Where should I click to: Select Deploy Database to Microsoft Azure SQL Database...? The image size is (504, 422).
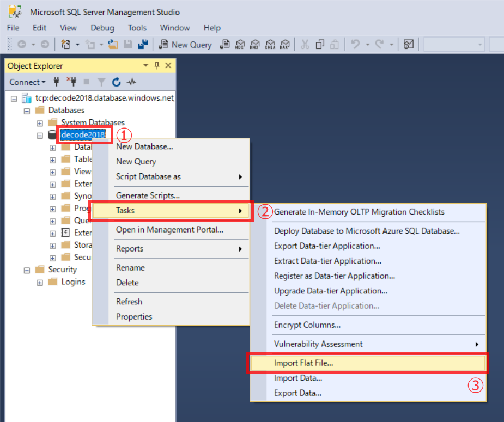pos(368,231)
